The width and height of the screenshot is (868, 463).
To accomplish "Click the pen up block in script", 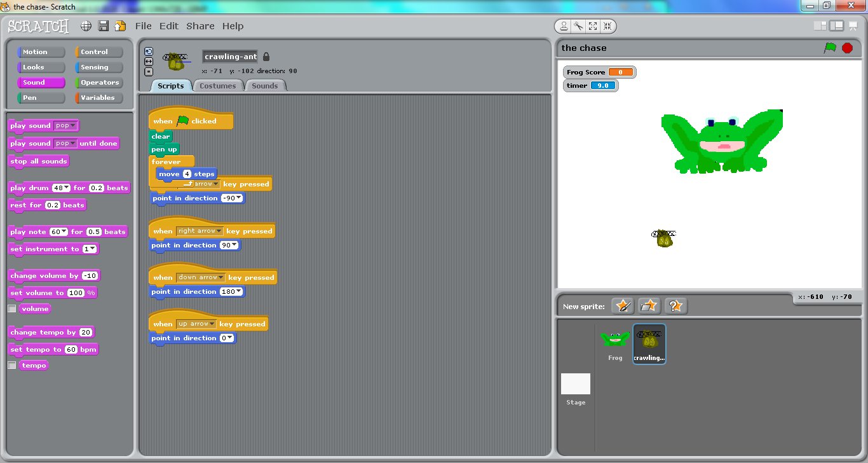I will point(165,149).
